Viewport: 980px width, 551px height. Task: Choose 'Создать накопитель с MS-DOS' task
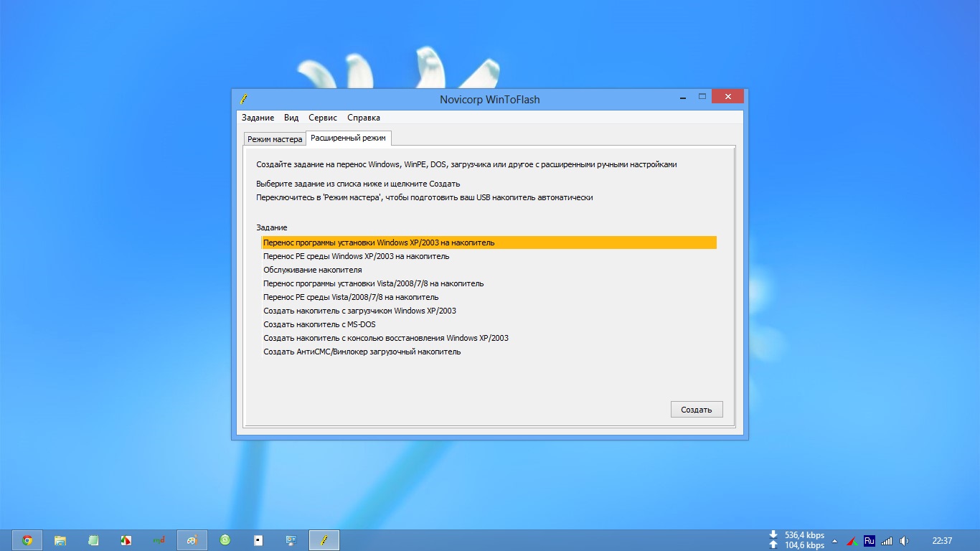pos(489,324)
